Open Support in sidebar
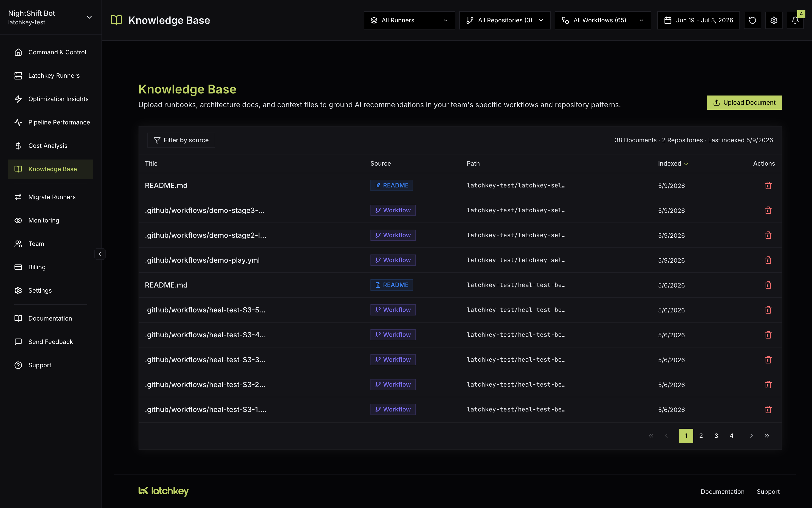Screen dimensions: 812x508 51,365
